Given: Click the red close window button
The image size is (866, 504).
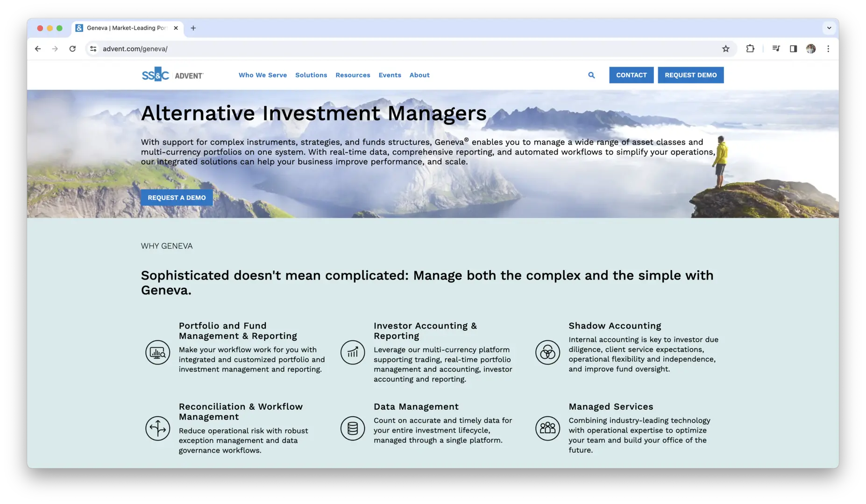Looking at the screenshot, I should pyautogui.click(x=40, y=28).
